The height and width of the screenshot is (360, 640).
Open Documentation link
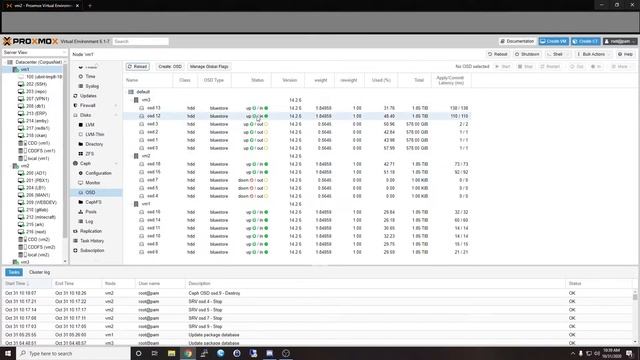click(517, 41)
